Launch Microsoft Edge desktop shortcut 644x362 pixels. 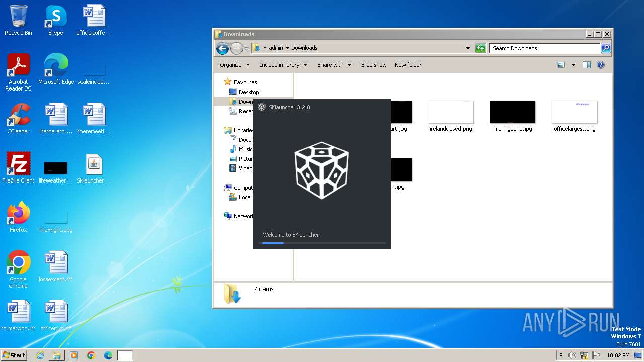tap(56, 69)
